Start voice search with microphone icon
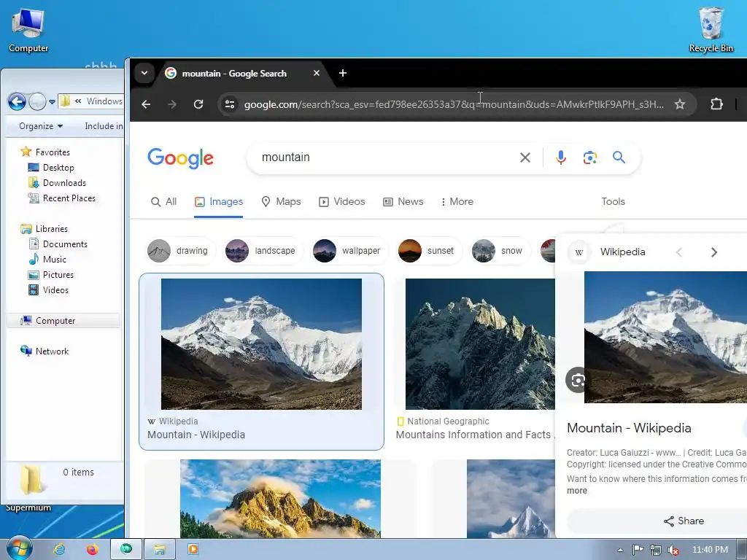 click(x=561, y=157)
